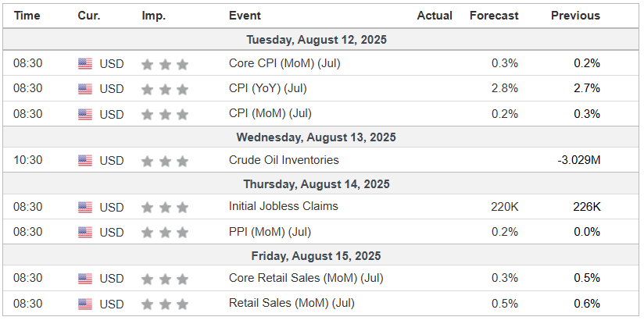Screen dimensions: 644x324
Task: Click the Previous column header
Action: click(575, 16)
